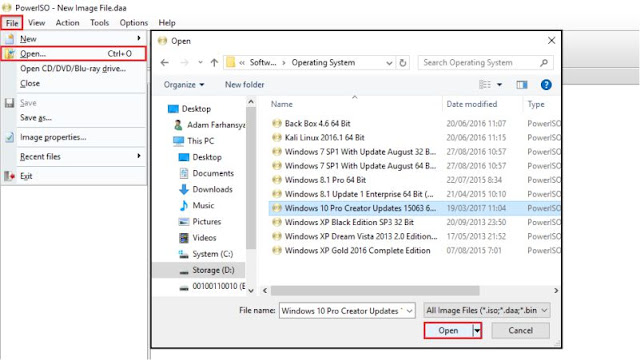This screenshot has height=360, width=640.
Task: Click the New document icon in menu
Action: [x=9, y=39]
